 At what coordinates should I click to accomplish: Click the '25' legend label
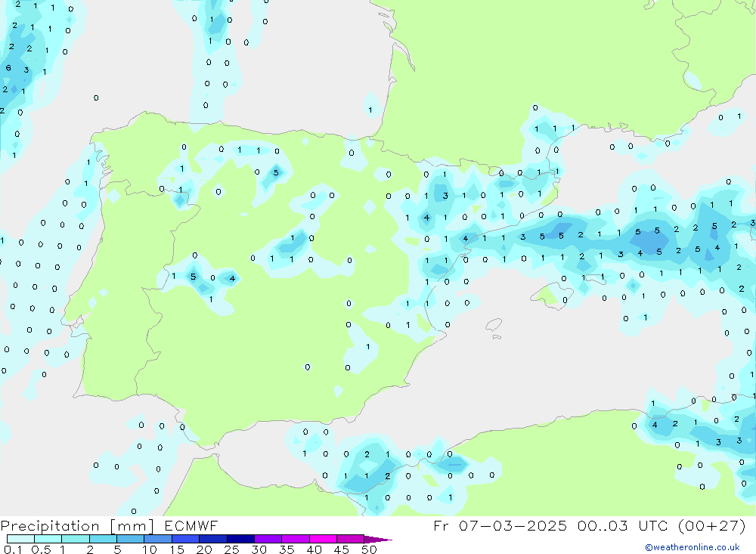(231, 549)
